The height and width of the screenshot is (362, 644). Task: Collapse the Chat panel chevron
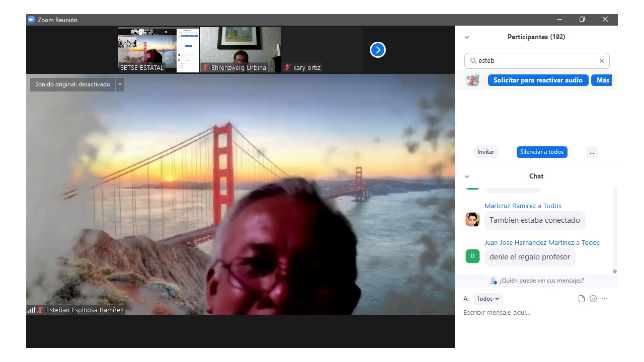click(x=467, y=176)
